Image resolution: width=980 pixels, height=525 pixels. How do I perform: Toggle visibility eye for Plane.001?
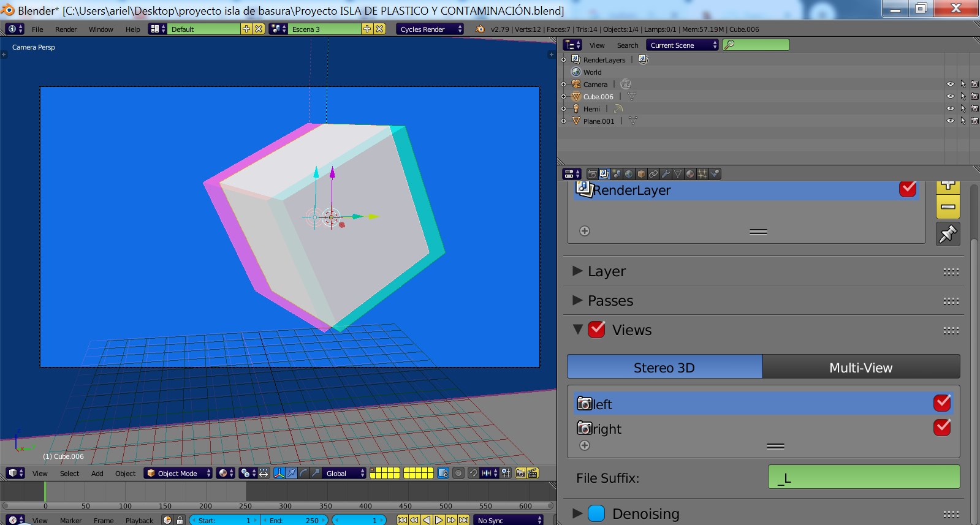pos(951,121)
